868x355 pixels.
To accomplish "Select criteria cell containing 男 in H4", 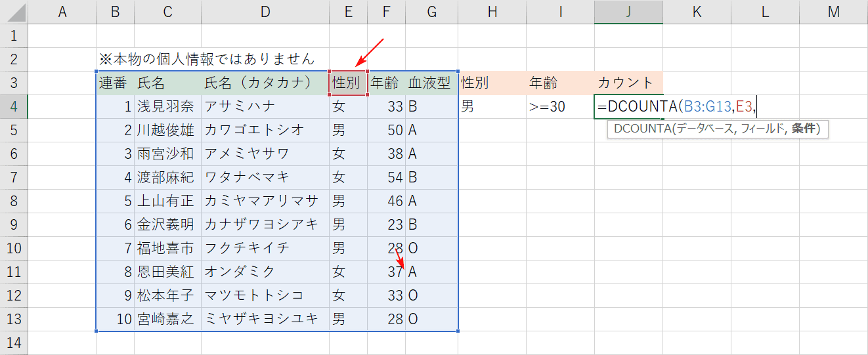I will click(492, 106).
